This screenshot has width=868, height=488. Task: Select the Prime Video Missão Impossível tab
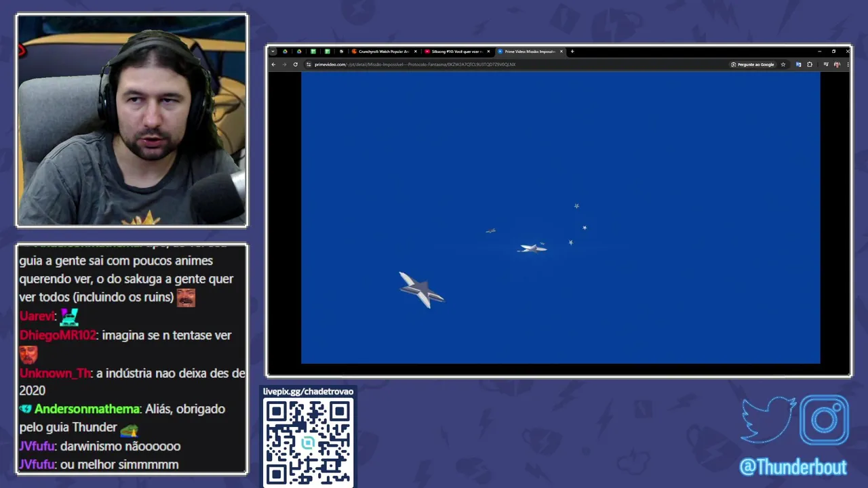(x=529, y=52)
